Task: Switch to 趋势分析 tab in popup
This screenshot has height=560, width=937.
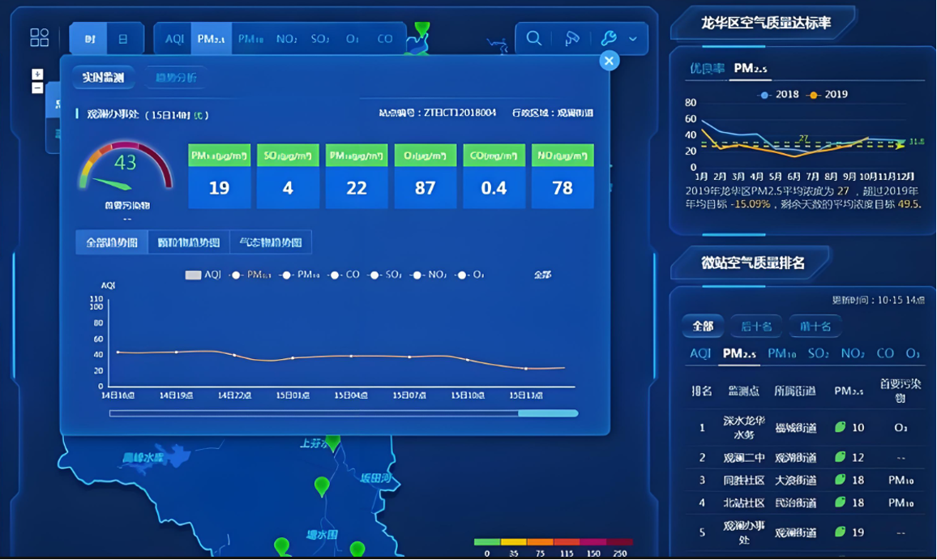Action: point(176,78)
